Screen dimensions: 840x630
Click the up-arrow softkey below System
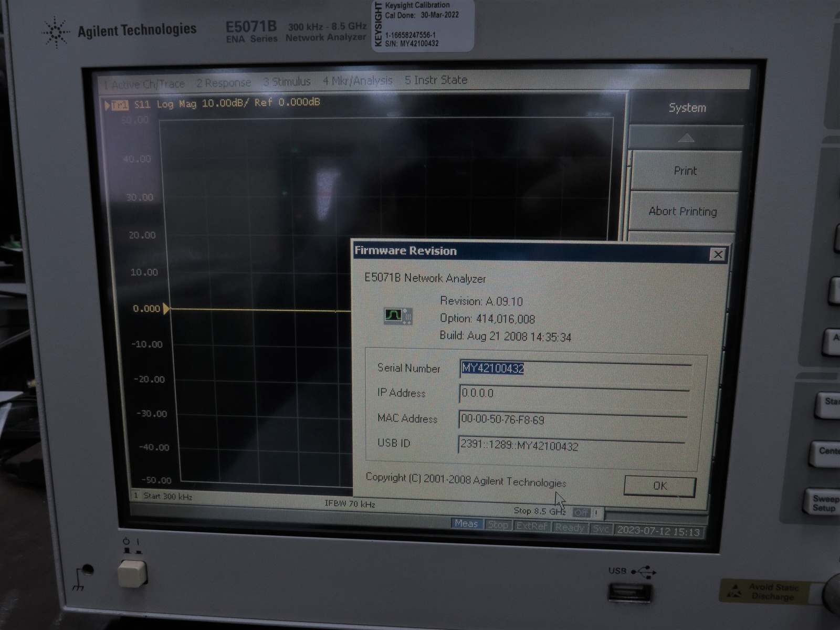(x=686, y=138)
